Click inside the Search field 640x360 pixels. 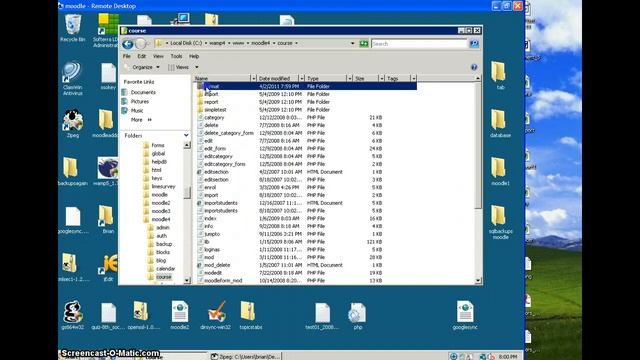419,44
